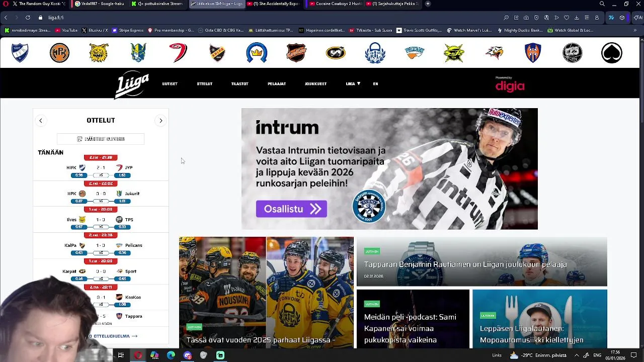Show previous matches with left arrow

(41, 121)
